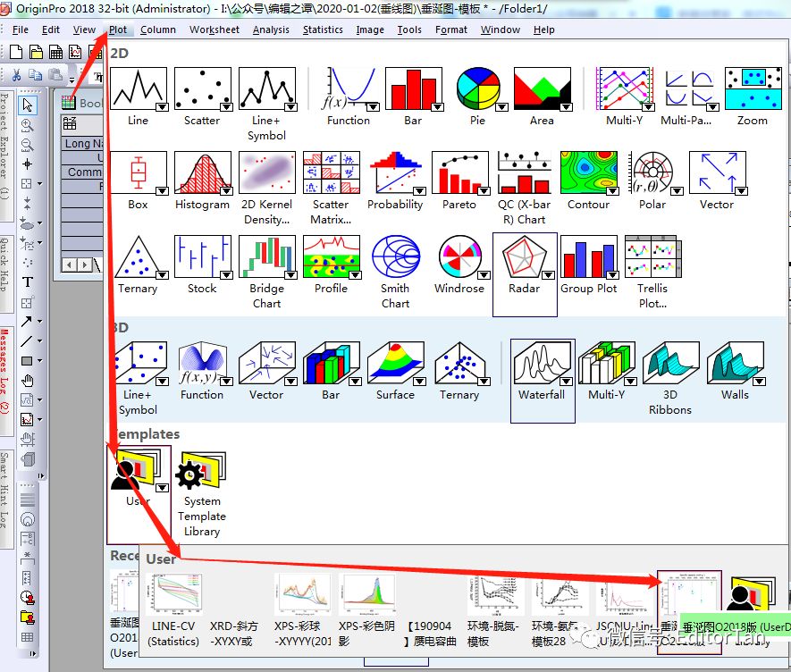Viewport: 791px width, 672px height.
Task: Select the 3D Waterfall plot icon
Action: (x=543, y=363)
